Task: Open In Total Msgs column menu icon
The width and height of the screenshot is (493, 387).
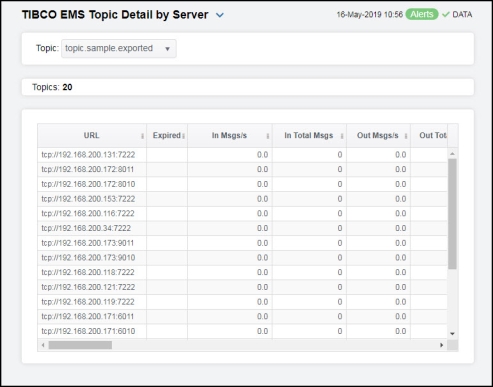Action: pyautogui.click(x=342, y=136)
